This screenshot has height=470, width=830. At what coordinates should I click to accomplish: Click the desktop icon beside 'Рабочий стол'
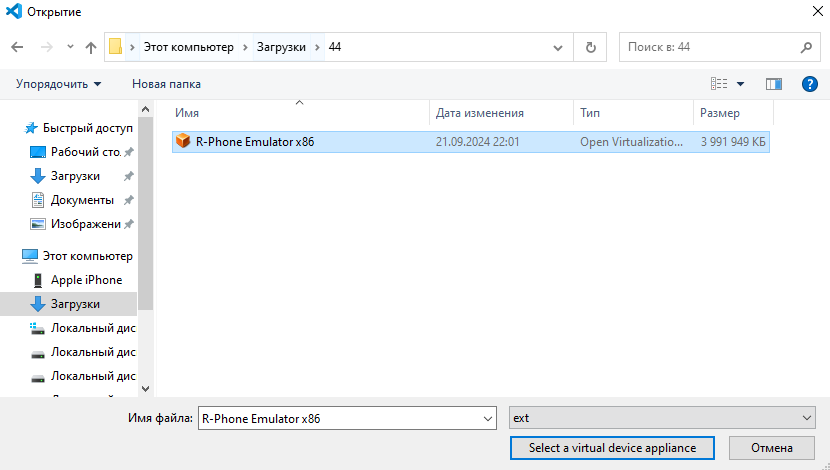[38, 152]
